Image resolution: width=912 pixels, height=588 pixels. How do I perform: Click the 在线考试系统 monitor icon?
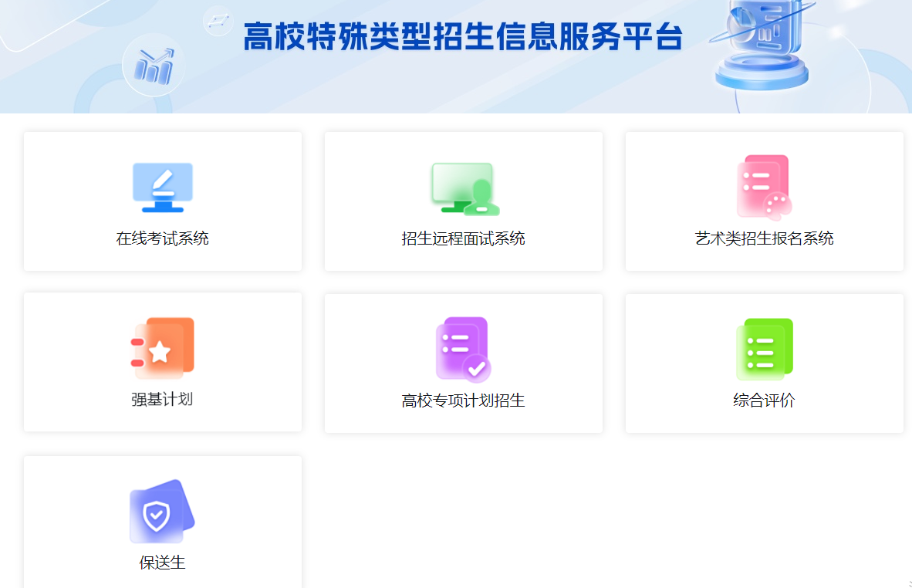(162, 185)
